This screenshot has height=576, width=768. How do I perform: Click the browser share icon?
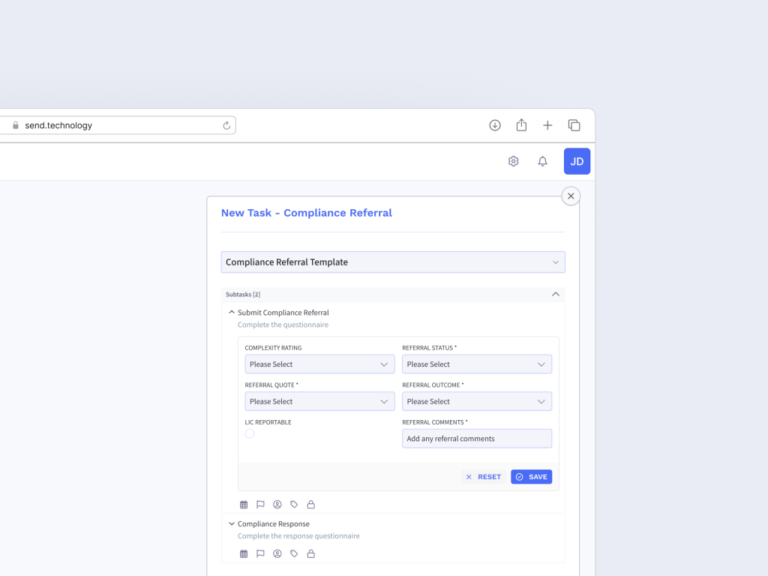(x=521, y=125)
